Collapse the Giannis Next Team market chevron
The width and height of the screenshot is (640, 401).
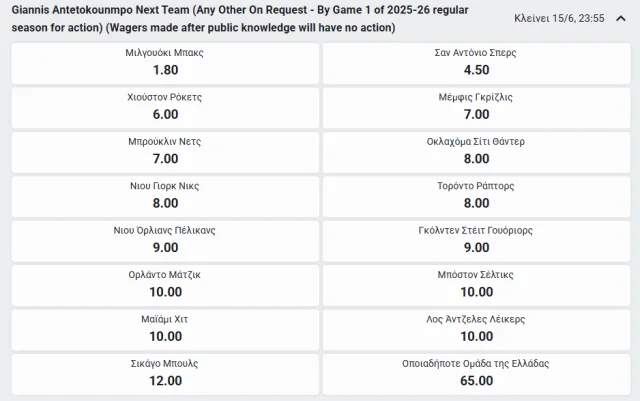pyautogui.click(x=621, y=18)
